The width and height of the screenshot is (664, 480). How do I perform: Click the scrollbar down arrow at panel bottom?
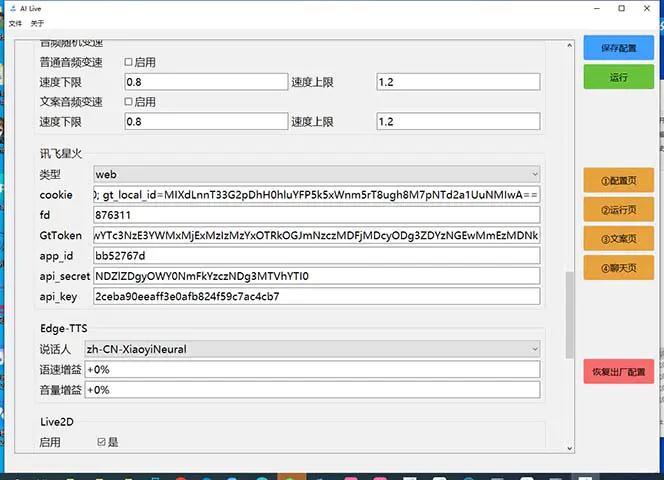570,446
